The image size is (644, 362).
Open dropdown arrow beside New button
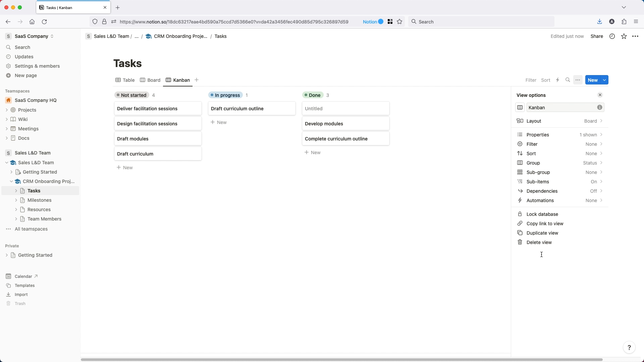pyautogui.click(x=604, y=80)
